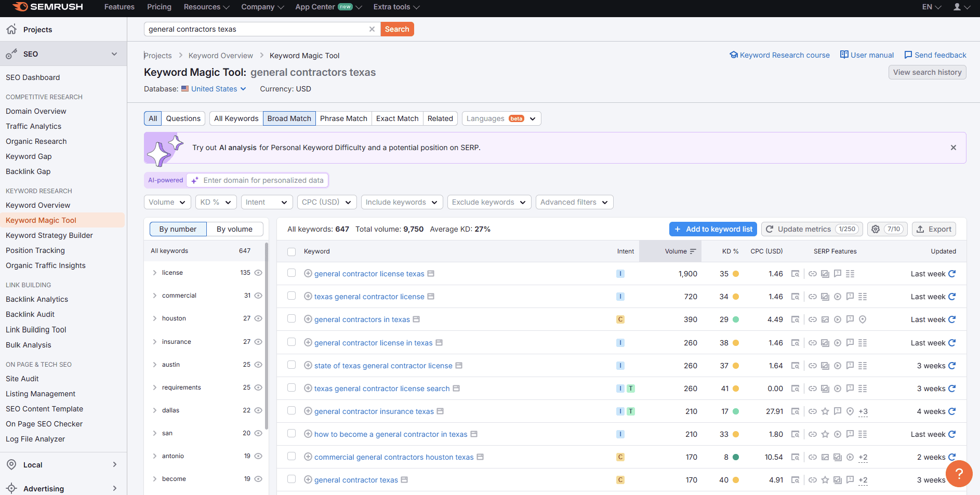
Task: Open the Intent filter dropdown
Action: (x=267, y=202)
